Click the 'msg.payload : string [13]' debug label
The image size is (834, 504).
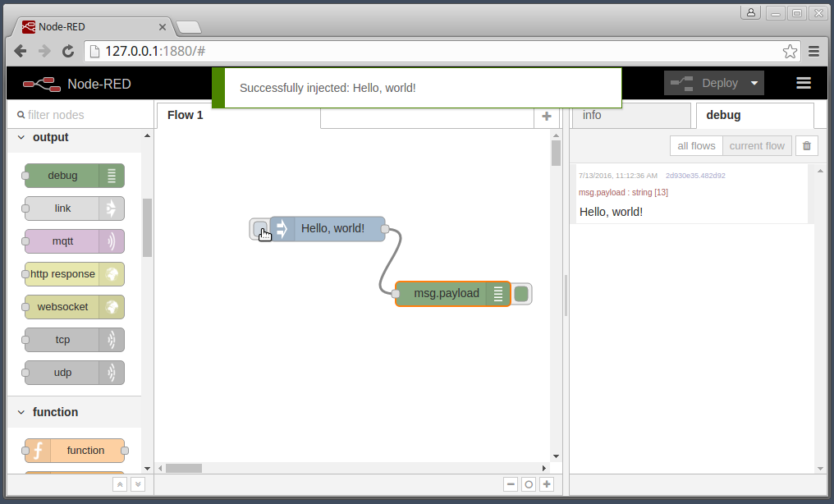623,192
